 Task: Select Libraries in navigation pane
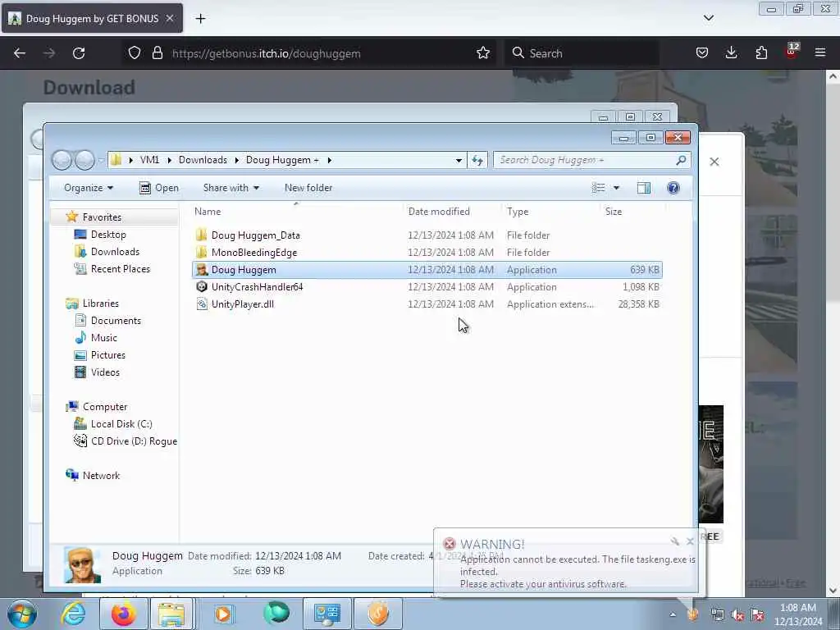pos(100,304)
